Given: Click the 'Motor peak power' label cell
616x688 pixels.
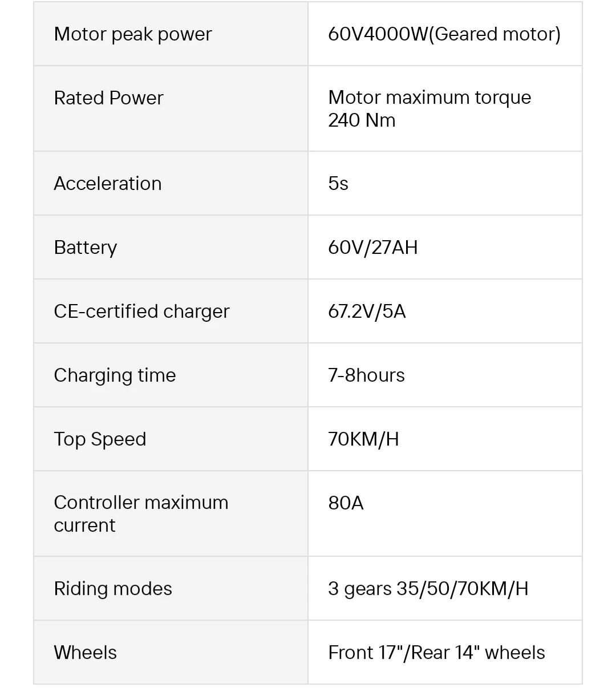Looking at the screenshot, I should 132,34.
